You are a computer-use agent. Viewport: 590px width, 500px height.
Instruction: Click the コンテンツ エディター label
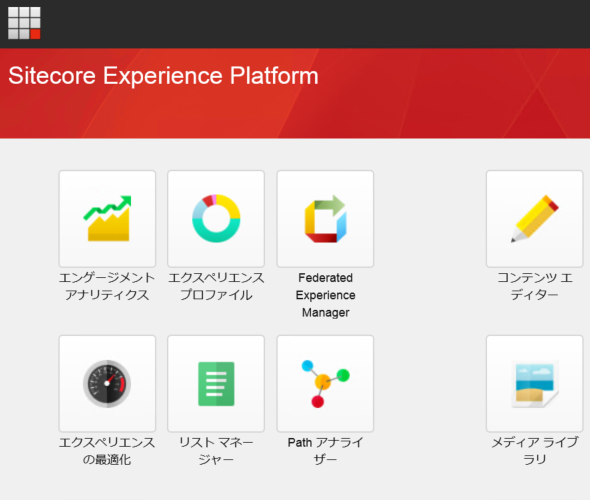click(534, 286)
